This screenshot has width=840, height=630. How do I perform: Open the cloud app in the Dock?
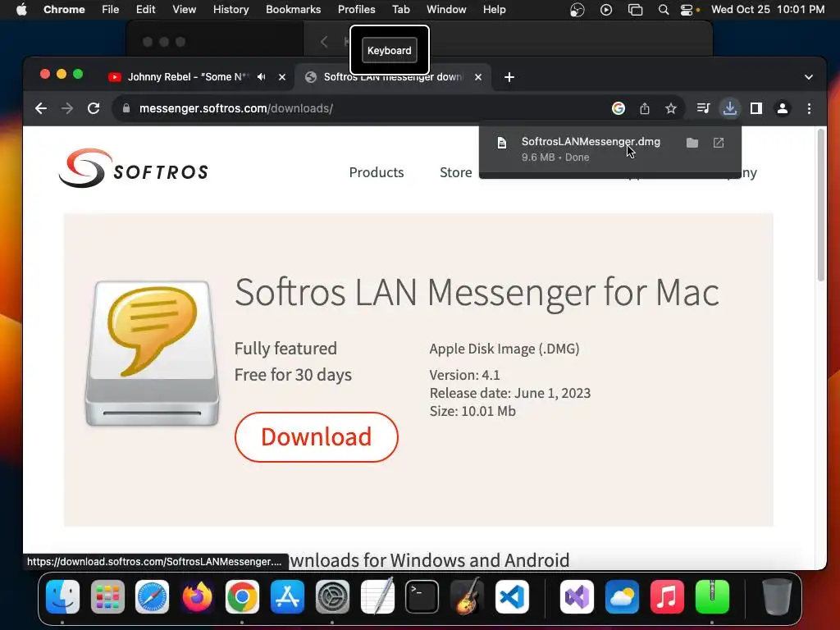622,597
